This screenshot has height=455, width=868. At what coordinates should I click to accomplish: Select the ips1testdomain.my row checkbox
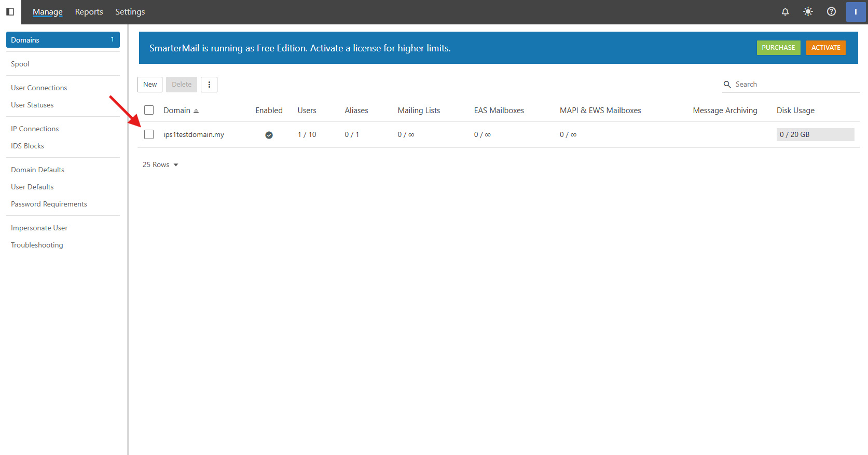[x=149, y=134]
